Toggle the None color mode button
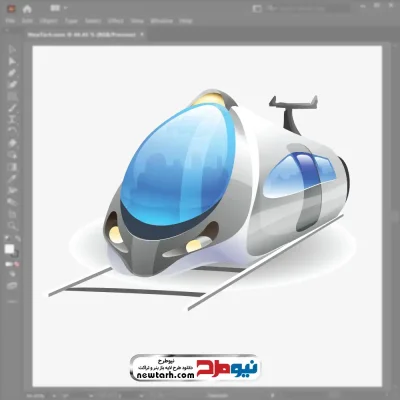Viewport: 400px width, 400px height. point(17,264)
